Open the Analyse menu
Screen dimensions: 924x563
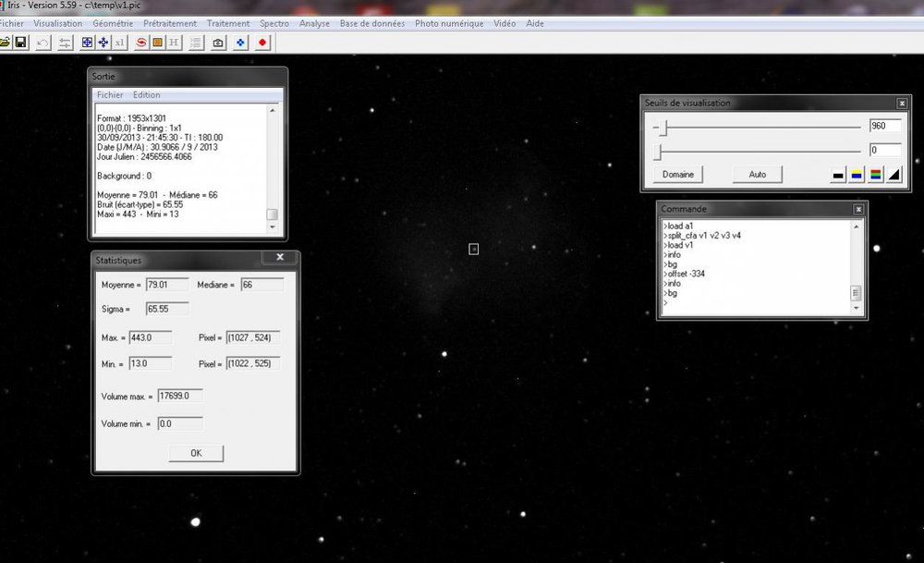(x=314, y=24)
